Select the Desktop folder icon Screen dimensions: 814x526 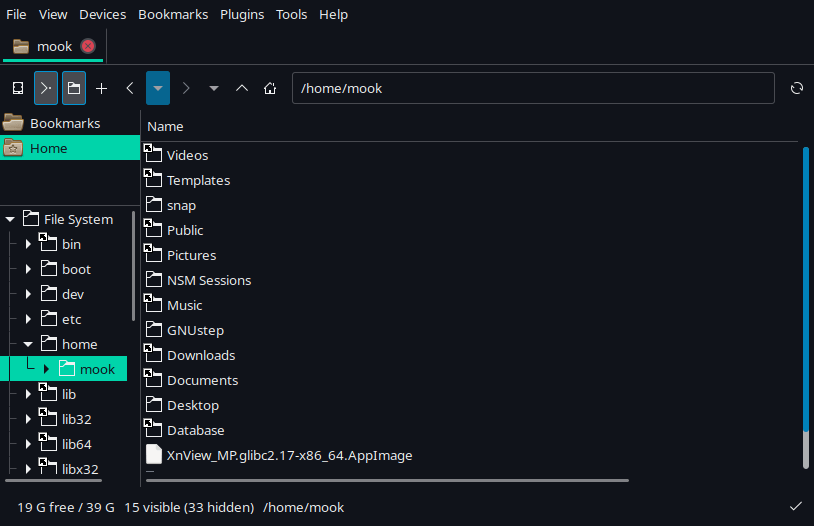(154, 404)
